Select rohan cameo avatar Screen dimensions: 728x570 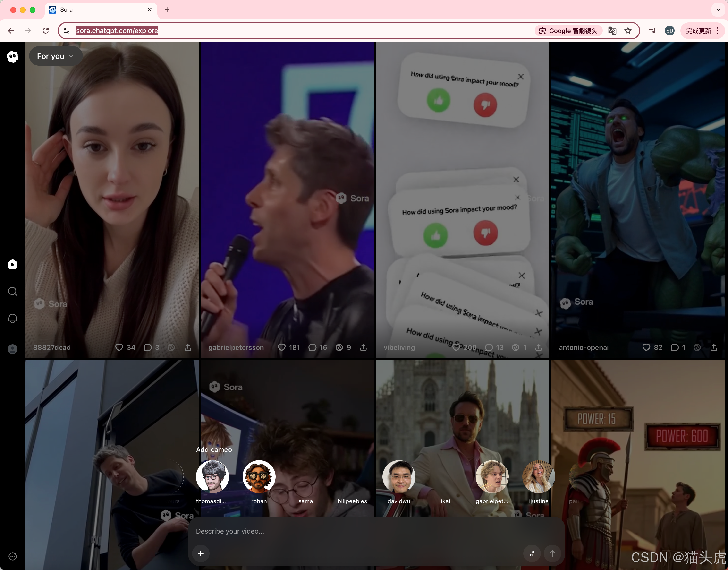click(x=259, y=477)
